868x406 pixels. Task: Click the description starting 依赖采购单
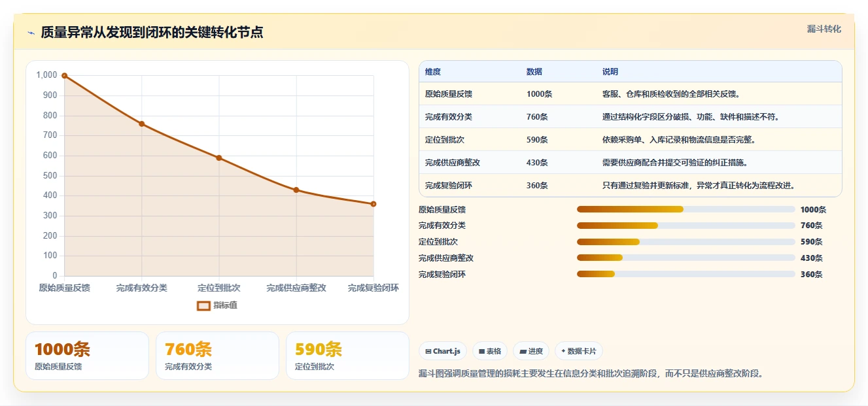(679, 140)
